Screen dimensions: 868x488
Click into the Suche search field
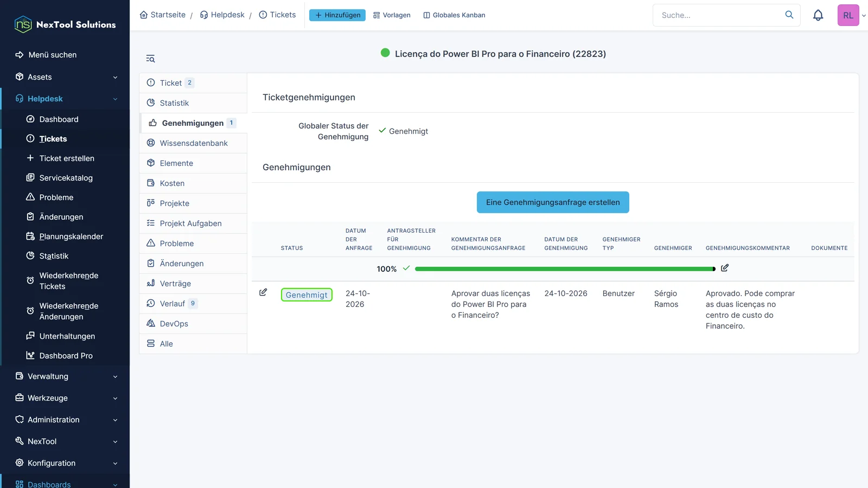click(x=719, y=15)
